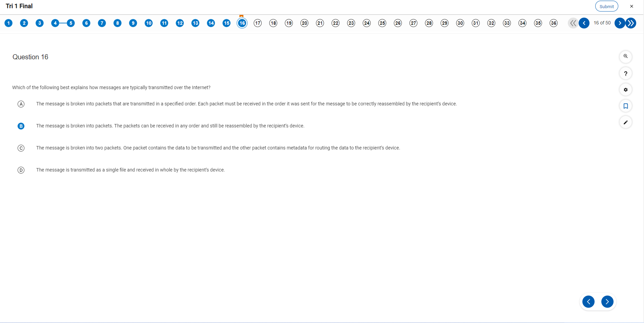Go to next question using bottom arrow

tap(607, 302)
